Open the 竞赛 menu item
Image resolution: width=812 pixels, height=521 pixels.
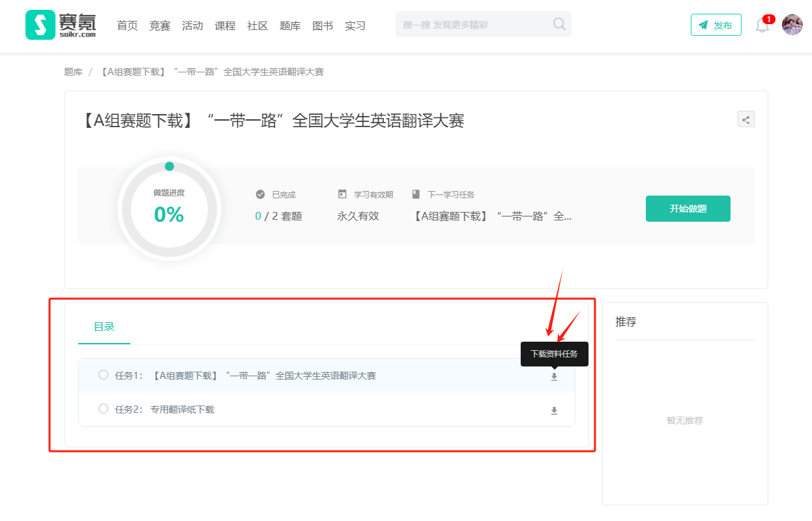pos(160,25)
